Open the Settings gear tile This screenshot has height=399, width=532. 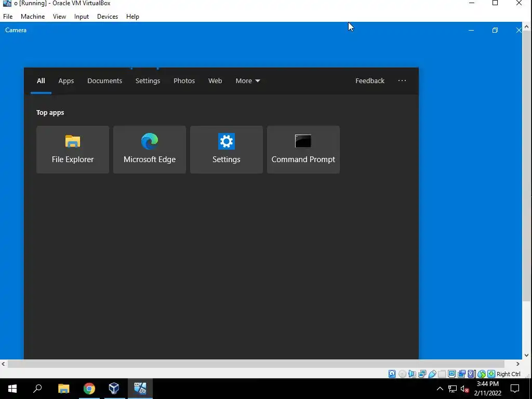(x=227, y=150)
